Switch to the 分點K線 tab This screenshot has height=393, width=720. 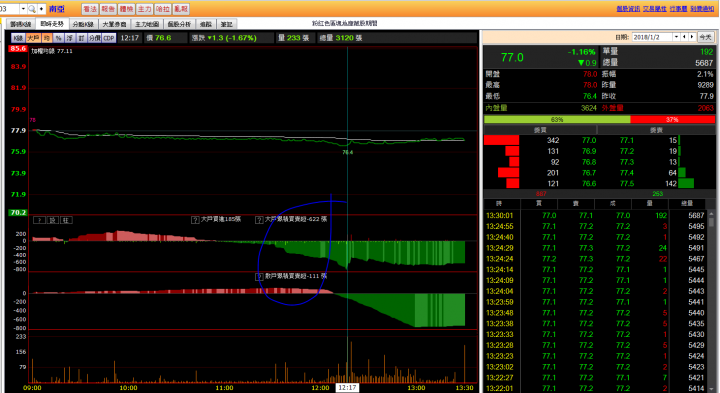[x=83, y=24]
